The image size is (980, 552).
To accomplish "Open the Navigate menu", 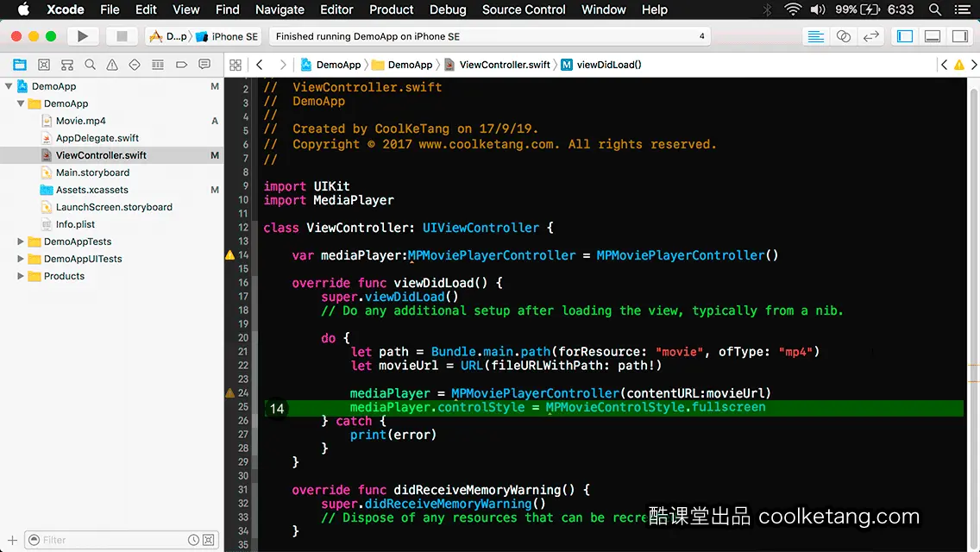I will point(280,9).
